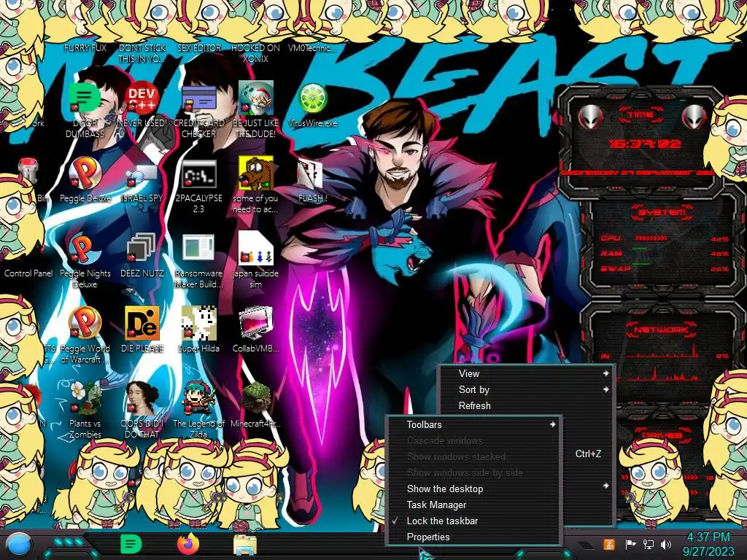Viewport: 747px width, 560px height.
Task: Select the dog icon 'some of you need to ac...'
Action: point(256,174)
